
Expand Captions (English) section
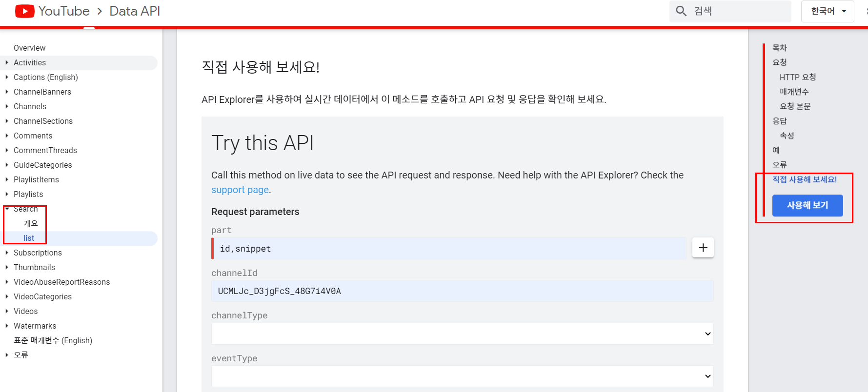pyautogui.click(x=7, y=77)
